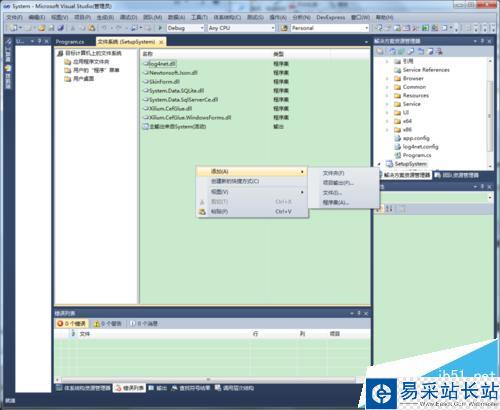Choose Project Output (P)... in Add submenu
The width and height of the screenshot is (500, 410).
click(x=343, y=183)
